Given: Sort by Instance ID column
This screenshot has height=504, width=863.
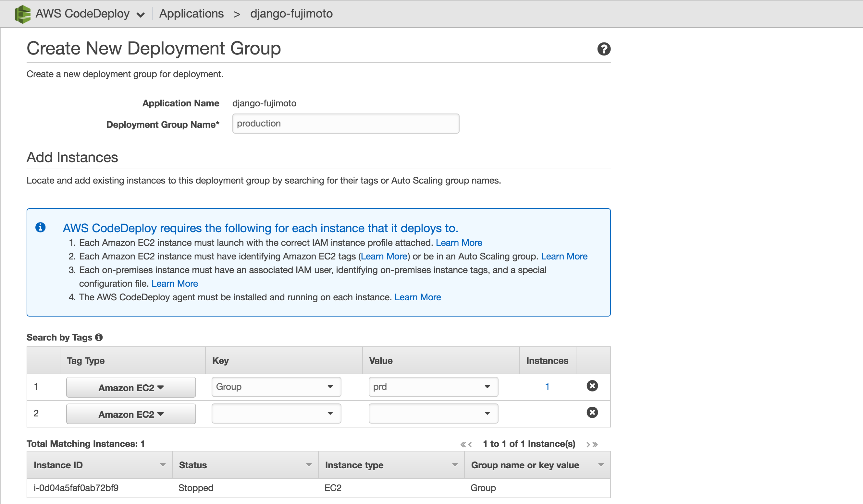Looking at the screenshot, I should tap(99, 465).
